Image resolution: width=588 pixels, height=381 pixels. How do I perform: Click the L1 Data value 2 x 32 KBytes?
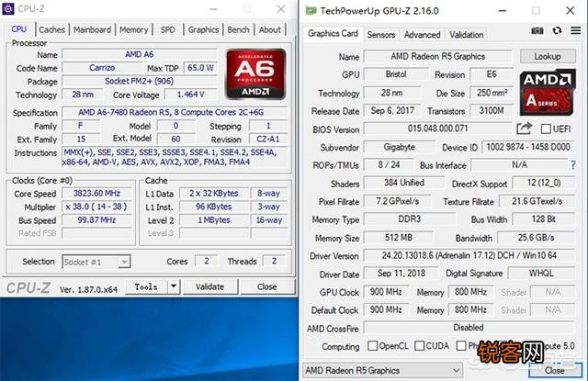214,194
